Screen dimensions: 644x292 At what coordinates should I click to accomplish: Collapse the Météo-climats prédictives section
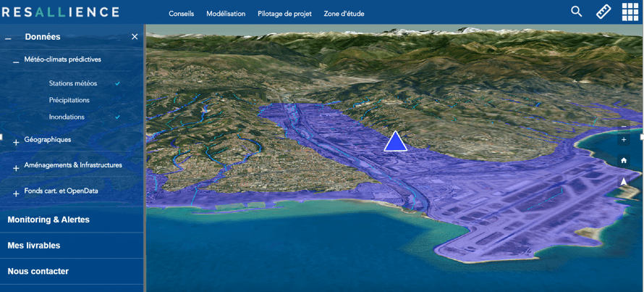click(x=16, y=62)
